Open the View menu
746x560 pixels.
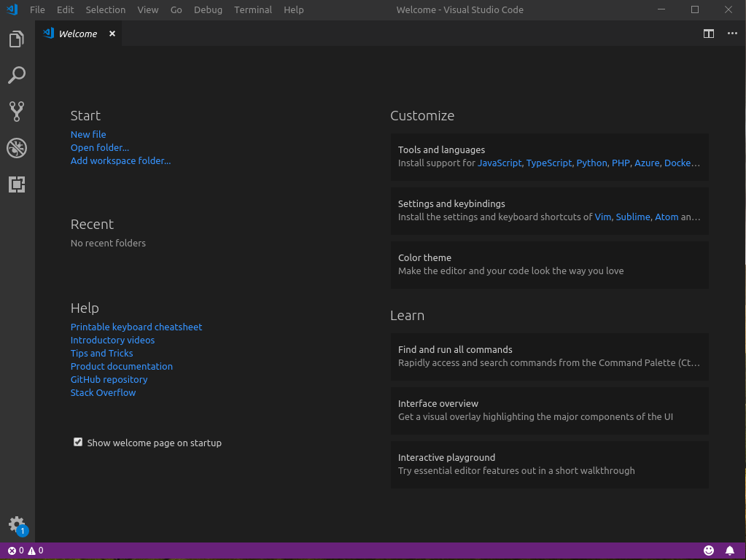point(148,9)
